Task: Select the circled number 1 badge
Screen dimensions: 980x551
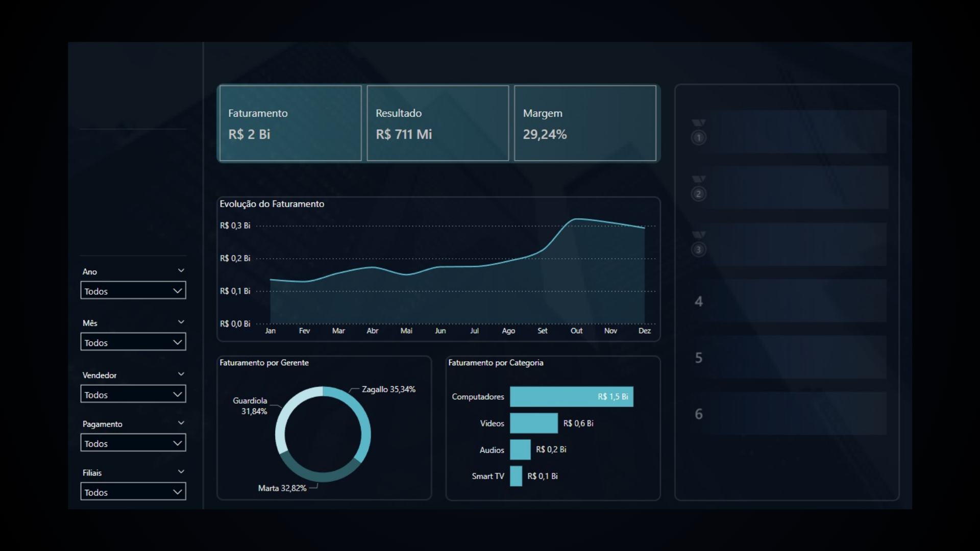Action: coord(699,138)
